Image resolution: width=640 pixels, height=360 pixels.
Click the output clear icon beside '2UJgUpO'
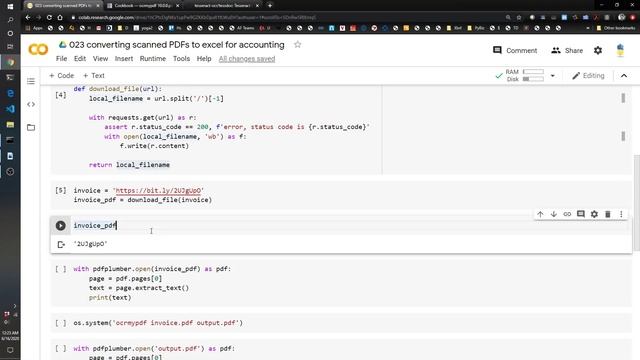tap(61, 244)
